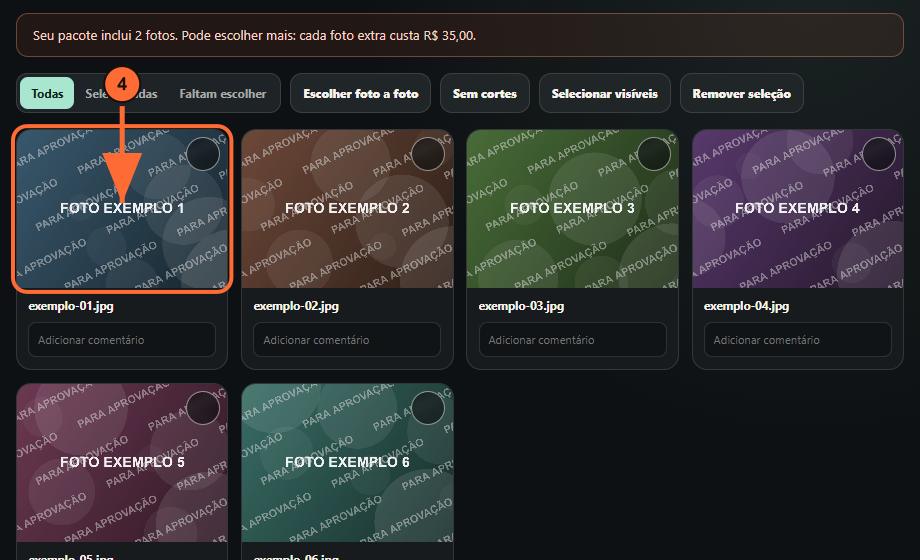
Task: Click the exemplo-03.jpg file name
Action: click(x=522, y=306)
